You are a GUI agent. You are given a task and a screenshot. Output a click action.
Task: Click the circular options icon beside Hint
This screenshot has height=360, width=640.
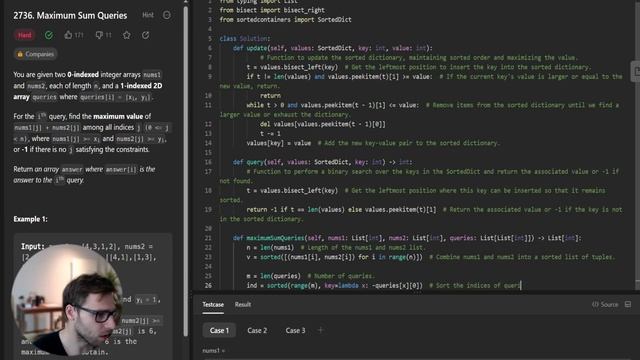(x=167, y=15)
